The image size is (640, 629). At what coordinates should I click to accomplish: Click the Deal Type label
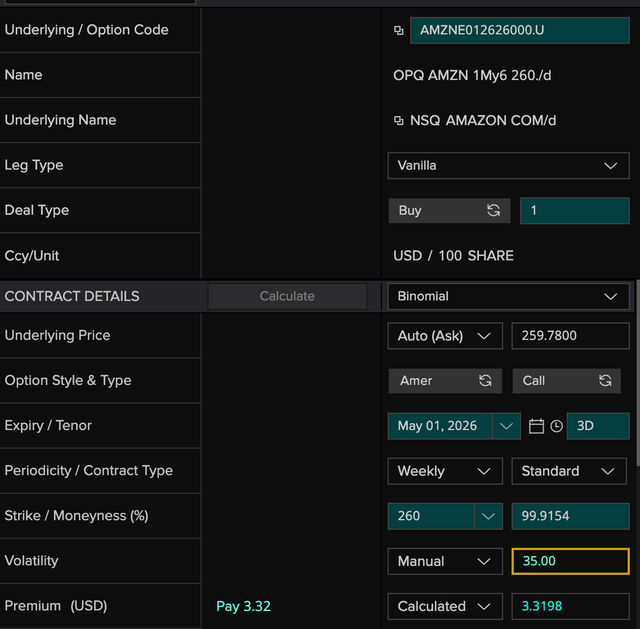pyautogui.click(x=37, y=211)
